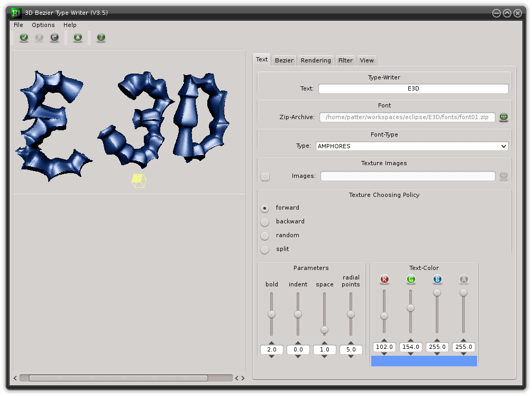This screenshot has height=396, width=532.
Task: Click the green up-triangle toolbar icon
Action: 78,38
